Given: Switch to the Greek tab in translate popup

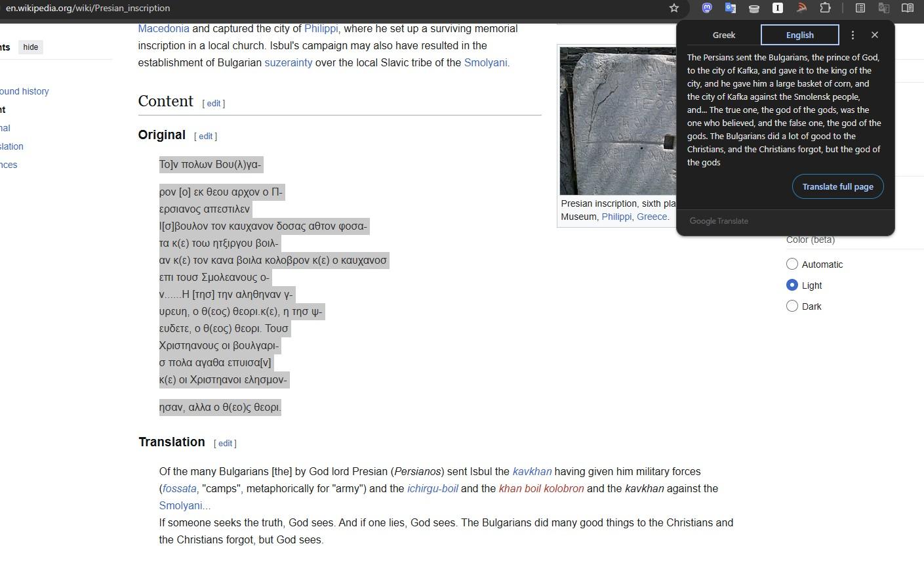Looking at the screenshot, I should (724, 35).
